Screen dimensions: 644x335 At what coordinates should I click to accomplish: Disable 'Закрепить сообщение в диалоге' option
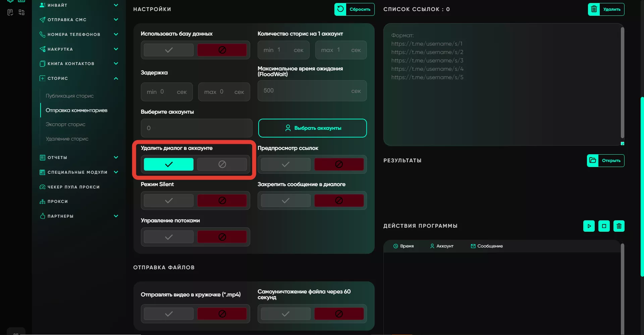pyautogui.click(x=339, y=201)
